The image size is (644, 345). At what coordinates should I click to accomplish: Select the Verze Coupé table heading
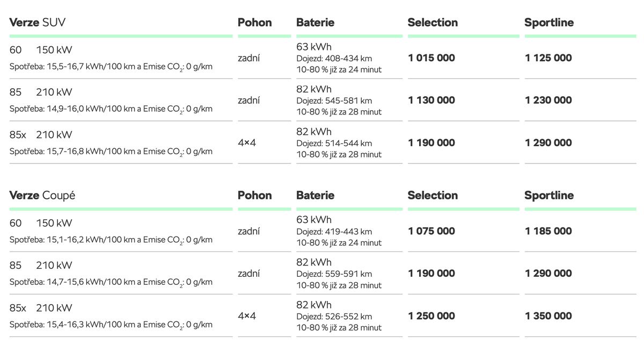tap(42, 196)
